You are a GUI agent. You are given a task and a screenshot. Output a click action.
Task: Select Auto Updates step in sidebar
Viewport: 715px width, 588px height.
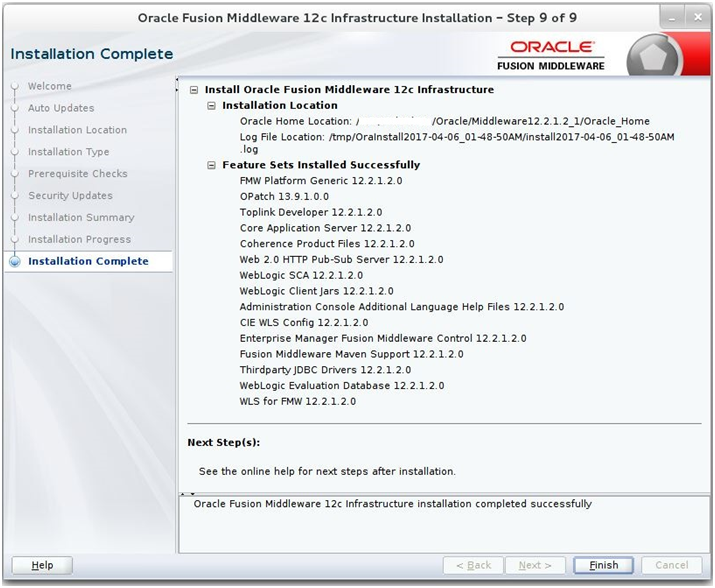tap(61, 108)
